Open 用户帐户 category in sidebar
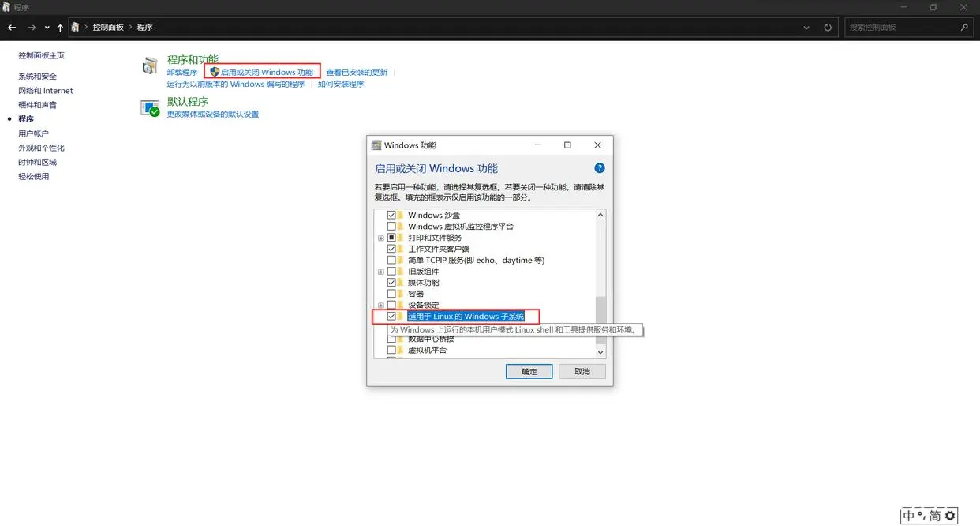Viewport: 980px width, 526px height. point(33,133)
